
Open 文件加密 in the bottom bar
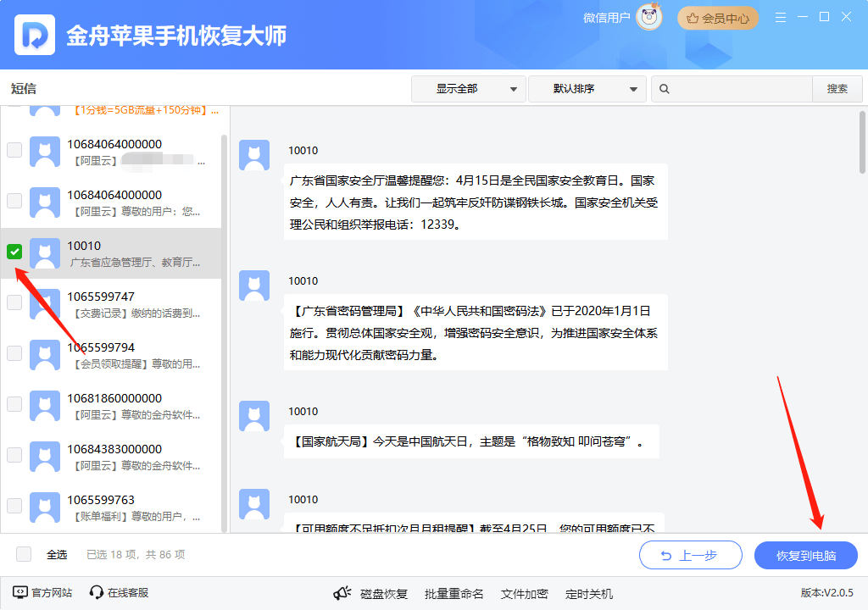point(524,594)
